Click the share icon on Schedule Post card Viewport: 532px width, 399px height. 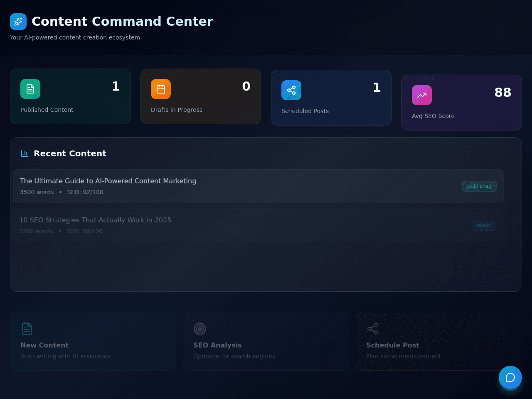[373, 329]
